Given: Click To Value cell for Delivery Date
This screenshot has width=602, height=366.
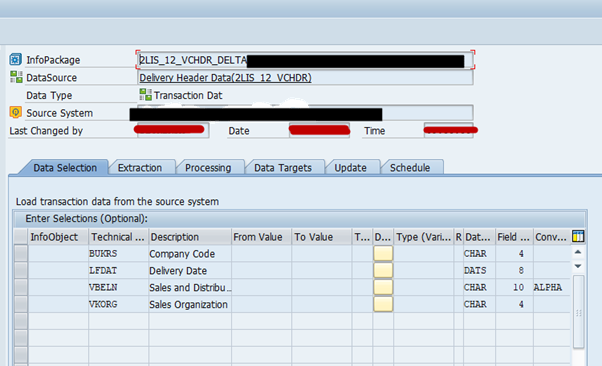Looking at the screenshot, I should (322, 270).
